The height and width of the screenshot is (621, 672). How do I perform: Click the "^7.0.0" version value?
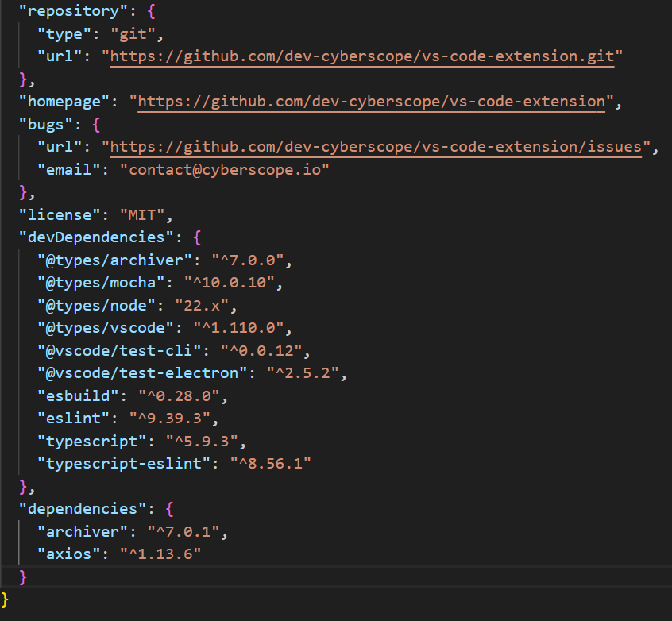coord(248,260)
